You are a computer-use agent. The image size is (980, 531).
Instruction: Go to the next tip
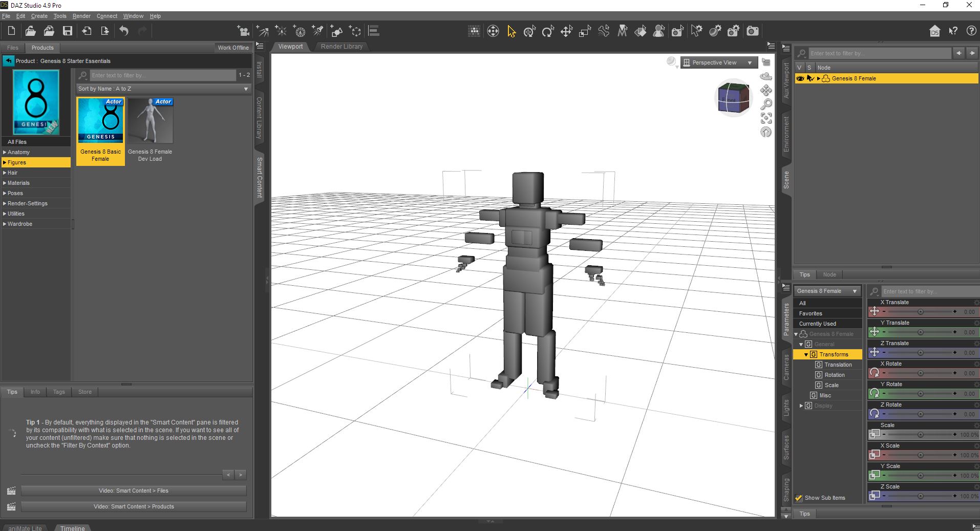pos(240,475)
